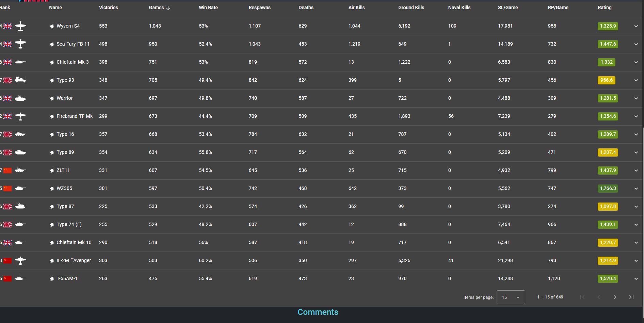
Task: Click the Japanese flag in Type 93 row
Action: point(7,80)
